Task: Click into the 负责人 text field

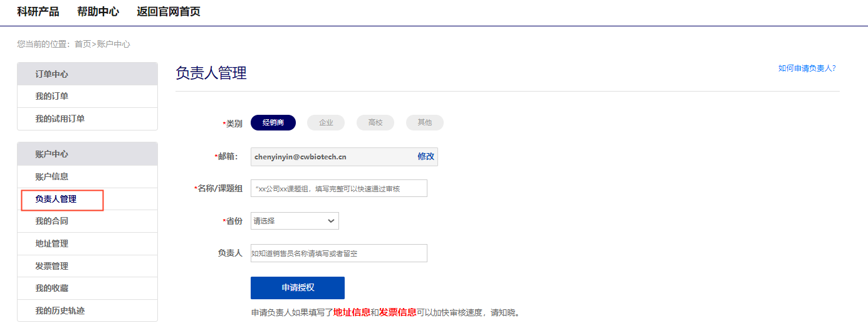Action: (338, 253)
